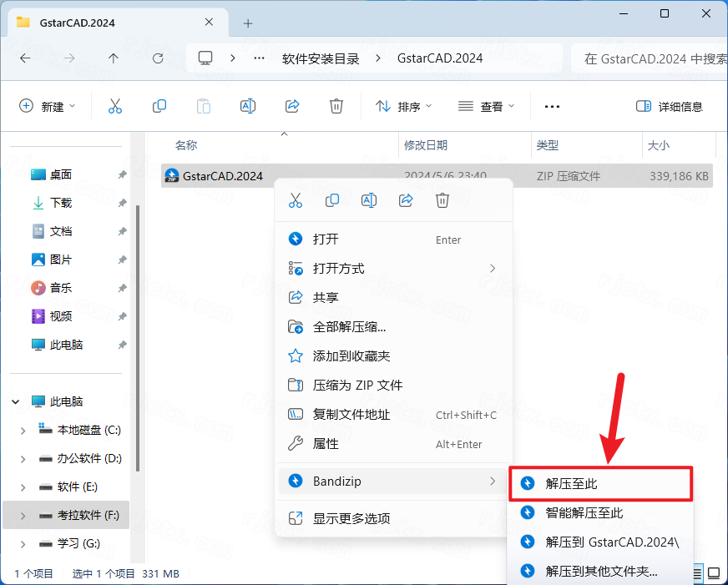Expand the 本地磁盘 (C:) tree node
This screenshot has width=728, height=585.
pyautogui.click(x=23, y=431)
